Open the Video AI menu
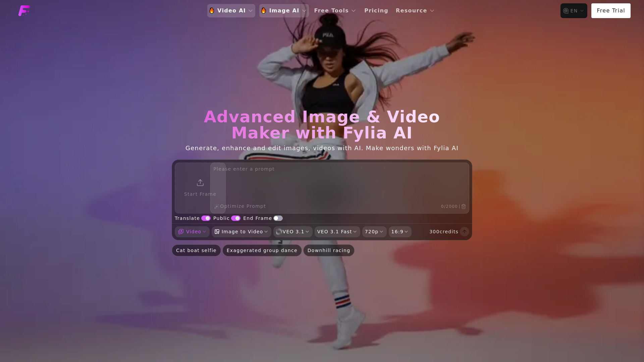The height and width of the screenshot is (362, 644). (x=231, y=10)
